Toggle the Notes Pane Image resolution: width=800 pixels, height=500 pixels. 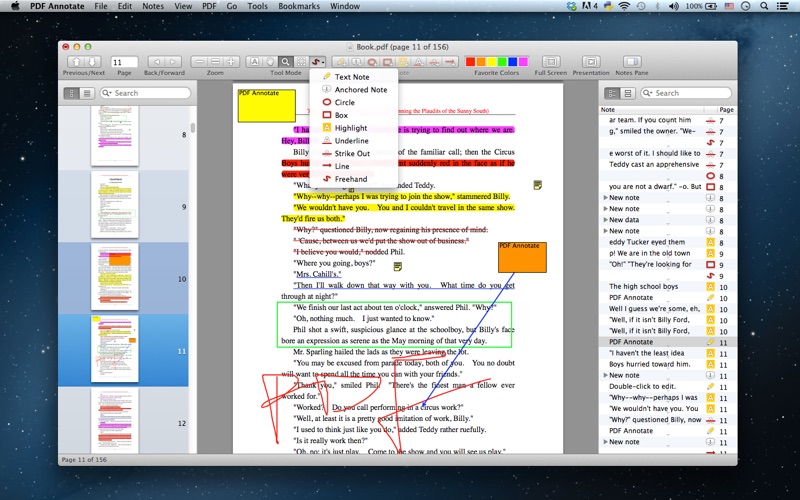(x=632, y=62)
